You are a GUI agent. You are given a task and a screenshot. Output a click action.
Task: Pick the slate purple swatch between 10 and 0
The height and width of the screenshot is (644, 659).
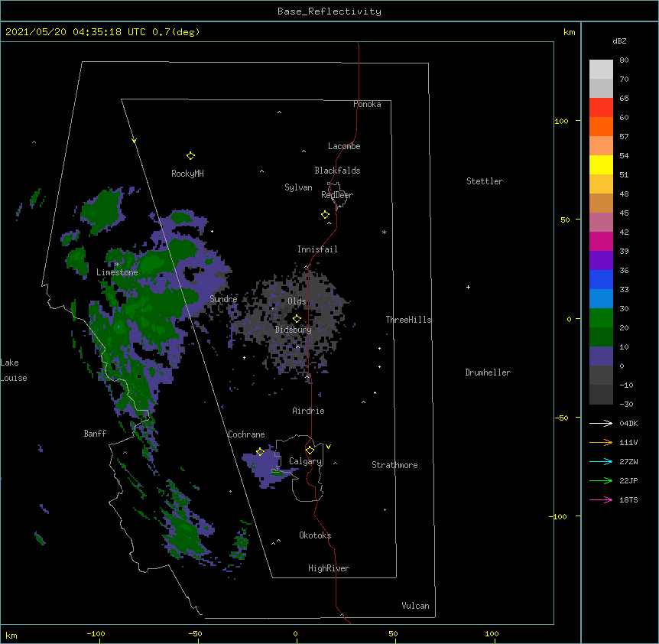click(601, 356)
